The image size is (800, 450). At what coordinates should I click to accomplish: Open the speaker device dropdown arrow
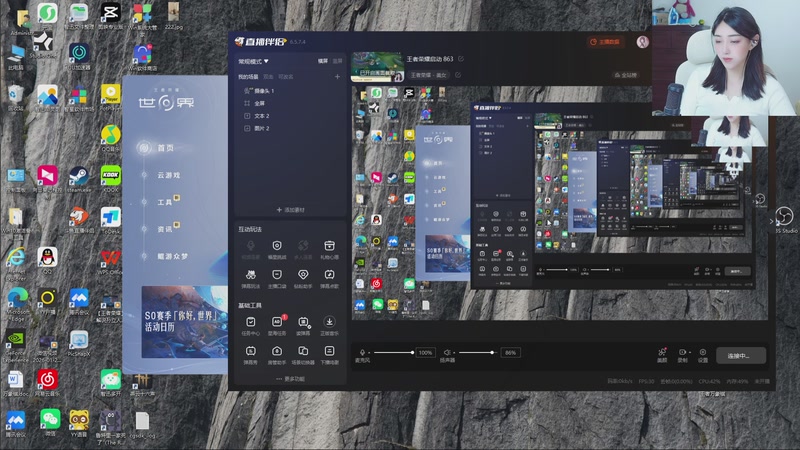point(454,353)
